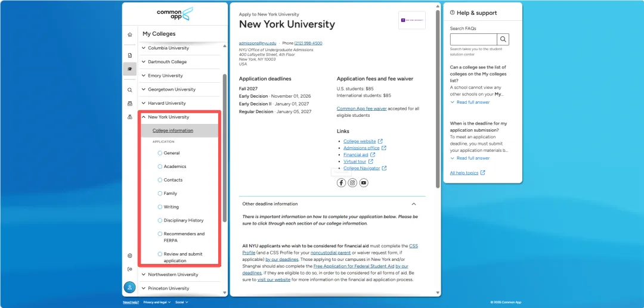Image resolution: width=644 pixels, height=308 pixels.
Task: Open Virtual tour link
Action: pyautogui.click(x=355, y=161)
